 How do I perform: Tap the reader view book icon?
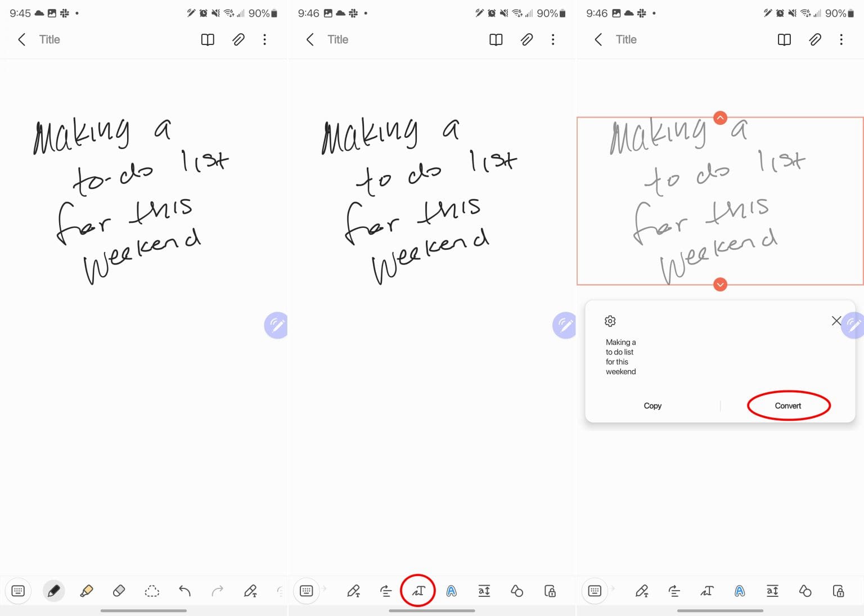point(207,39)
